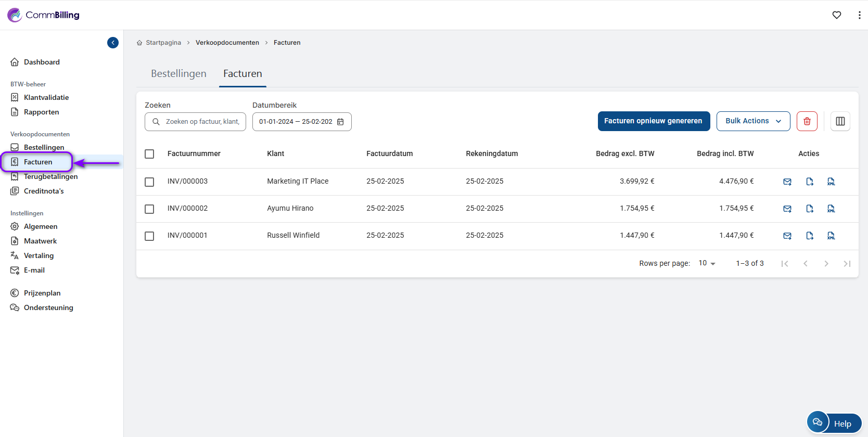The image size is (868, 437).
Task: Click Facturen opnieuw genereren button
Action: point(653,121)
